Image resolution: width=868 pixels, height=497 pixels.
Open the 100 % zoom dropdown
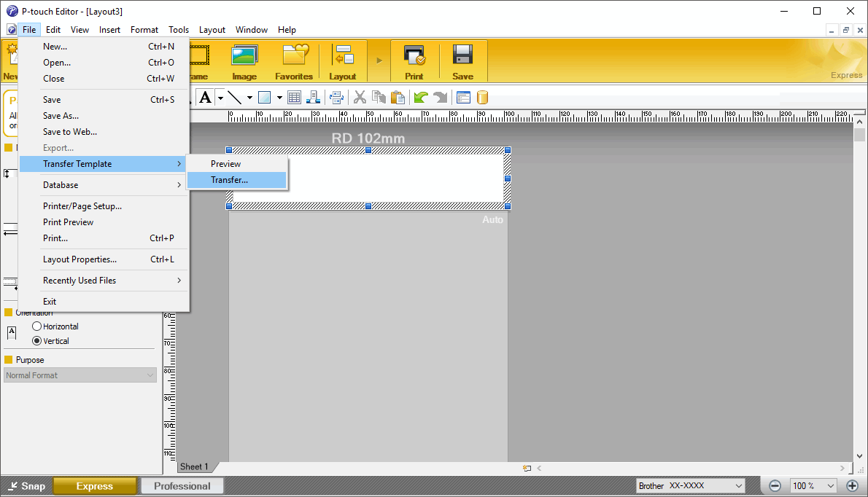(x=813, y=486)
